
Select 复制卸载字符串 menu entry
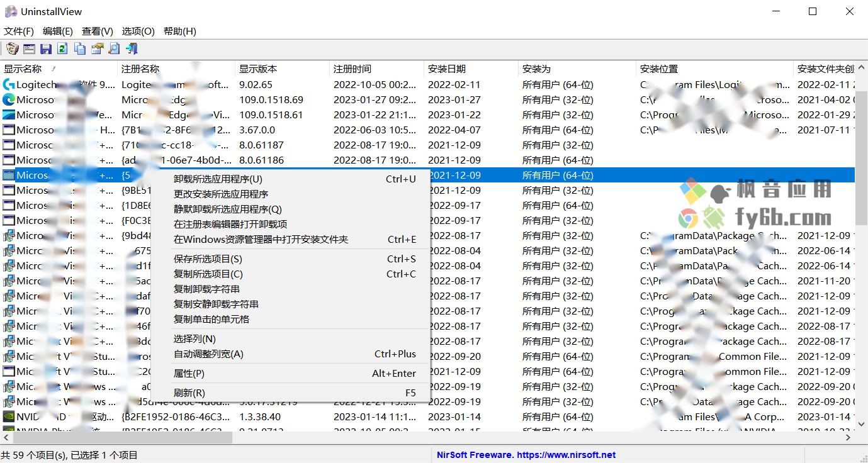(290, 289)
